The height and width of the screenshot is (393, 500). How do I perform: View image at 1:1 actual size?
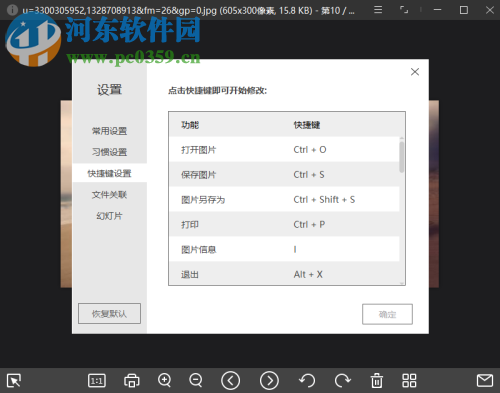[x=97, y=380]
